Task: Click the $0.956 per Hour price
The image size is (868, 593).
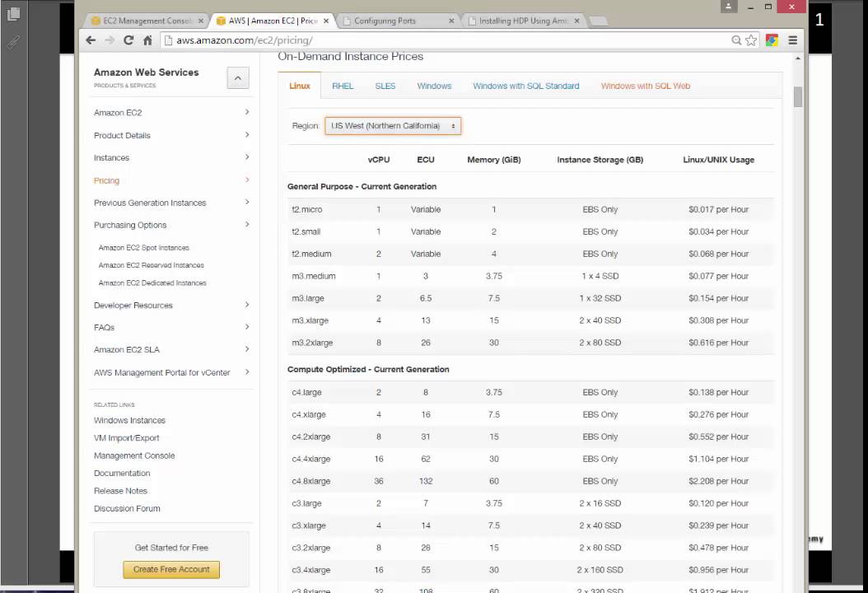Action: (x=719, y=570)
